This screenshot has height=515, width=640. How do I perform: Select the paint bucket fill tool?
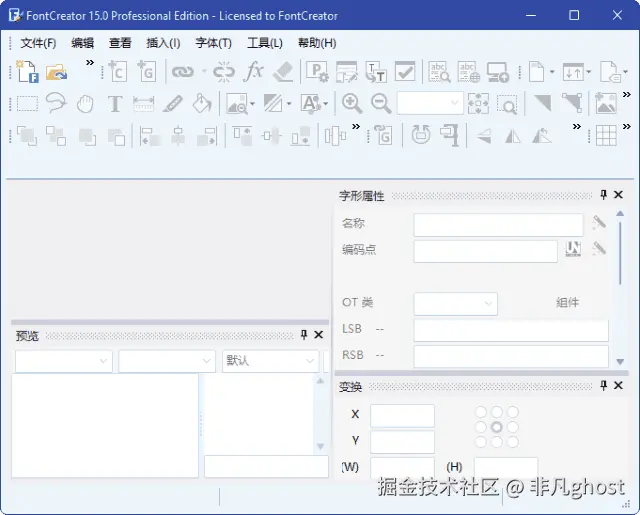click(x=202, y=103)
